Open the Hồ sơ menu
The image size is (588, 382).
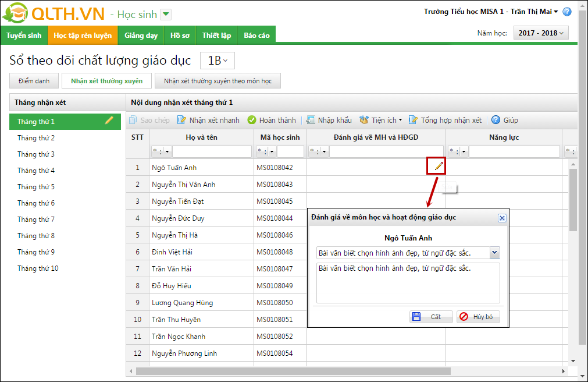(x=180, y=36)
